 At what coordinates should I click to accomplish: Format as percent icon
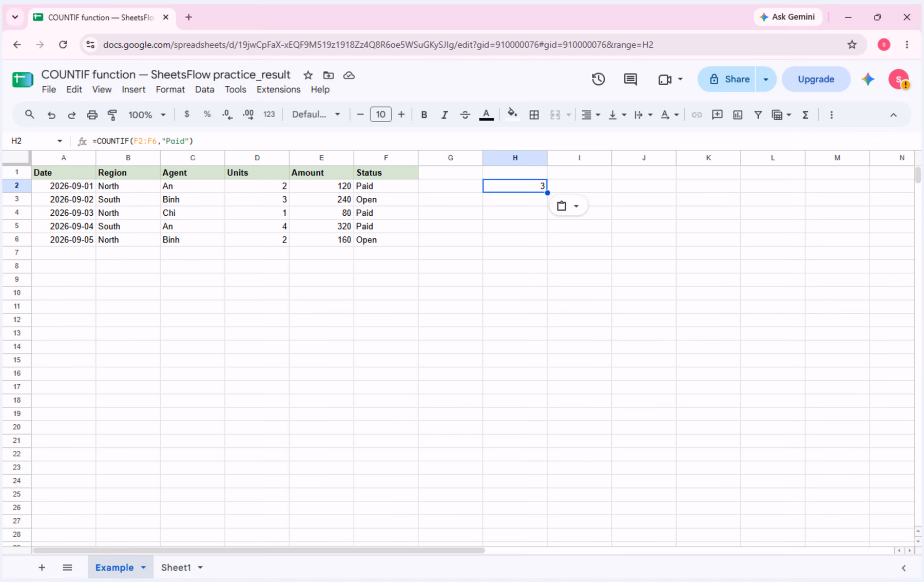tap(207, 114)
